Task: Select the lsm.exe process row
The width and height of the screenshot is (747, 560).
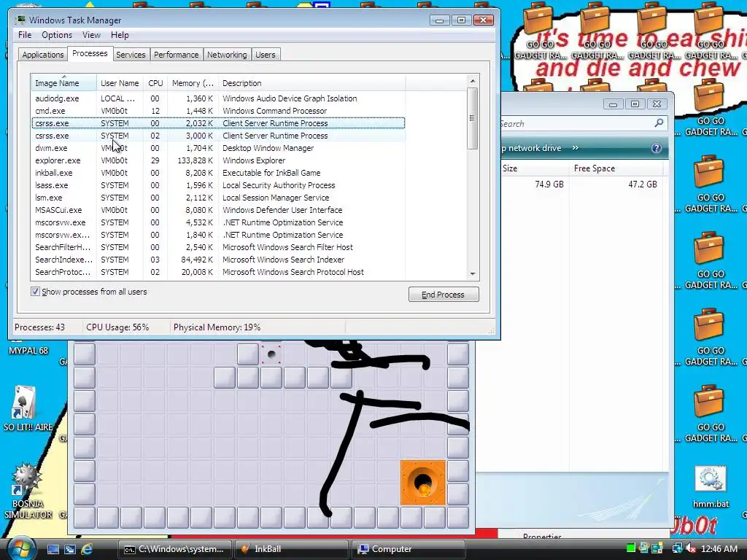Action: (x=218, y=198)
